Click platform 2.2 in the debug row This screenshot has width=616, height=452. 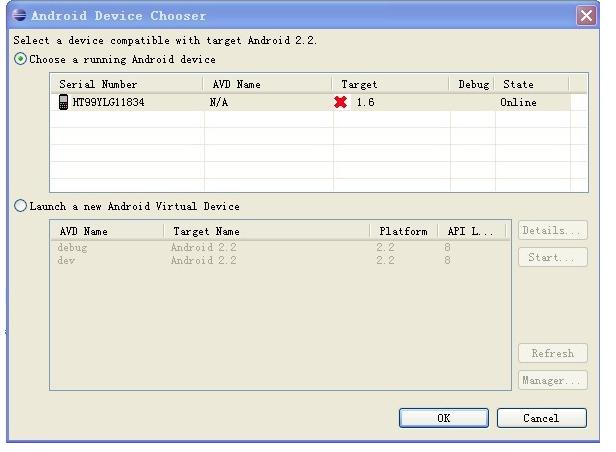[385, 247]
